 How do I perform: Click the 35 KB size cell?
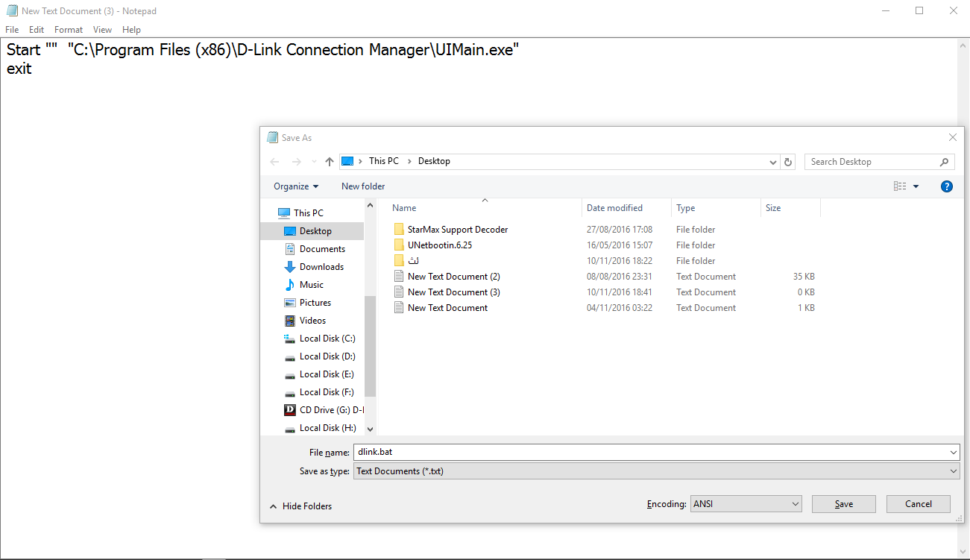coord(804,277)
